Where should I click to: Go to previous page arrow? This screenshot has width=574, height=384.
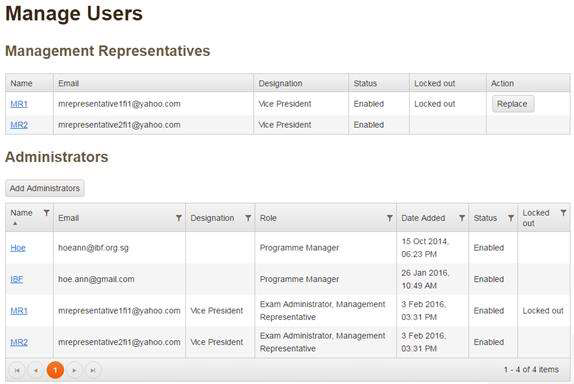[36, 370]
